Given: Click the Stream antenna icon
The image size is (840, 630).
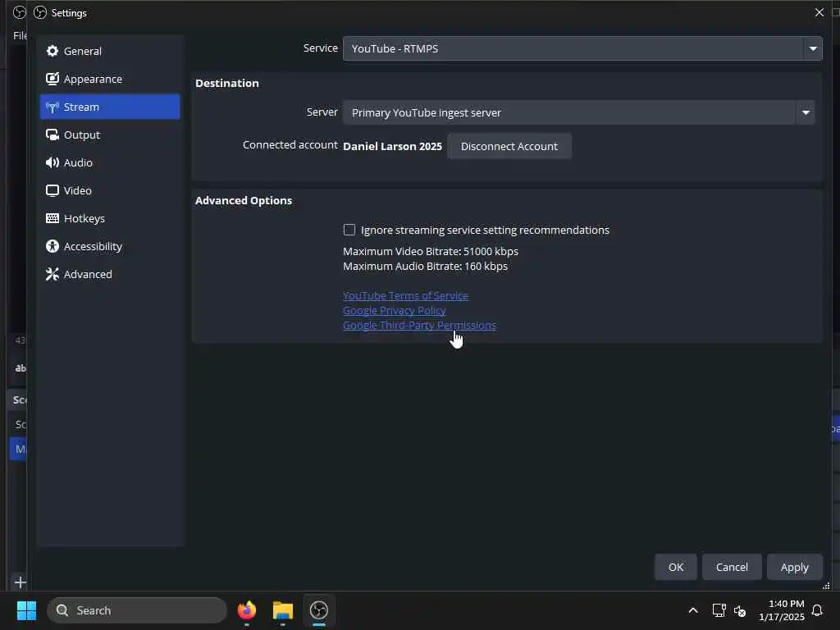Looking at the screenshot, I should pos(52,107).
